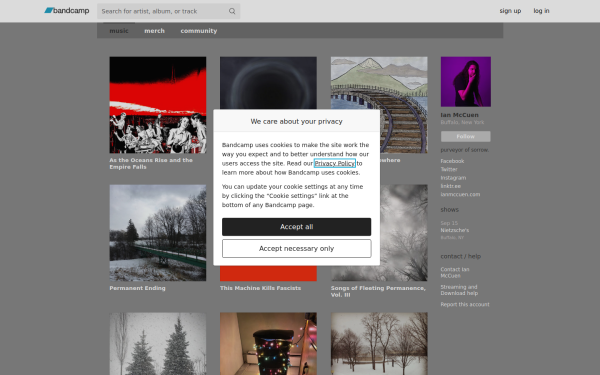Click the We care about your privacy heading

(297, 121)
